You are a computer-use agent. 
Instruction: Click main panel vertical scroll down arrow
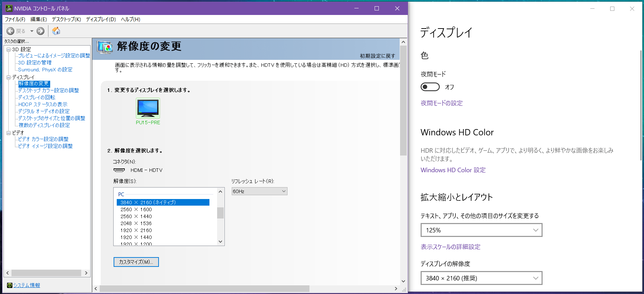click(403, 281)
